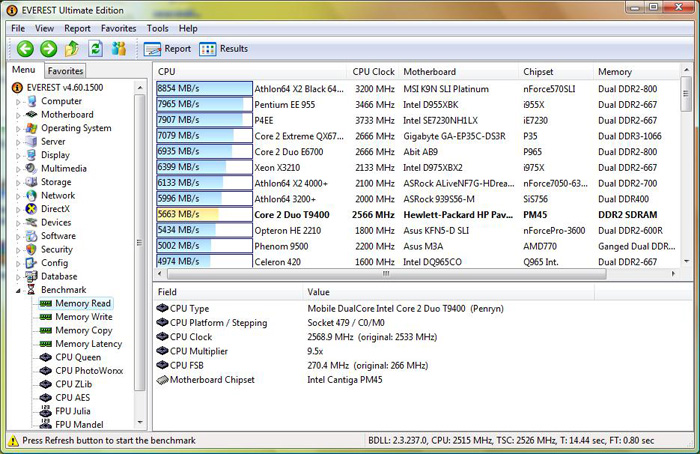Expand the Operating System node arrow
The image size is (700, 454).
click(18, 129)
